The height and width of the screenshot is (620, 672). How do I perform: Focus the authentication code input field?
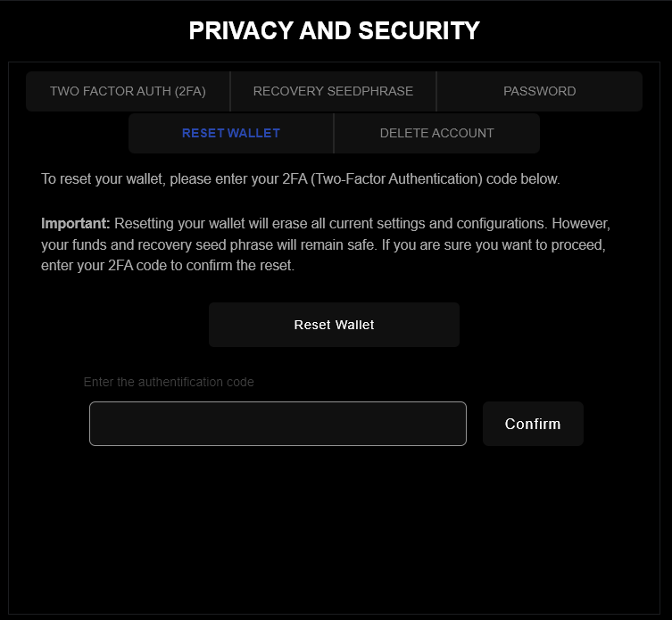[278, 424]
